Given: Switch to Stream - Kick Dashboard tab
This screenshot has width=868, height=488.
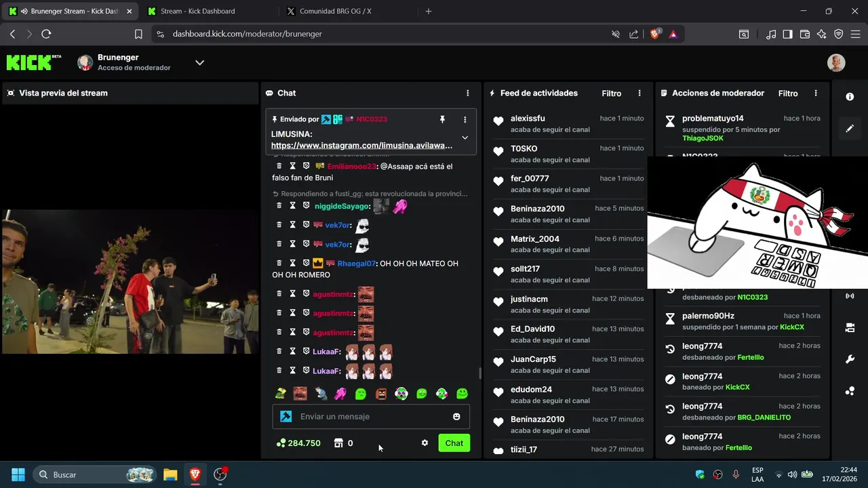Looking at the screenshot, I should 205,11.
